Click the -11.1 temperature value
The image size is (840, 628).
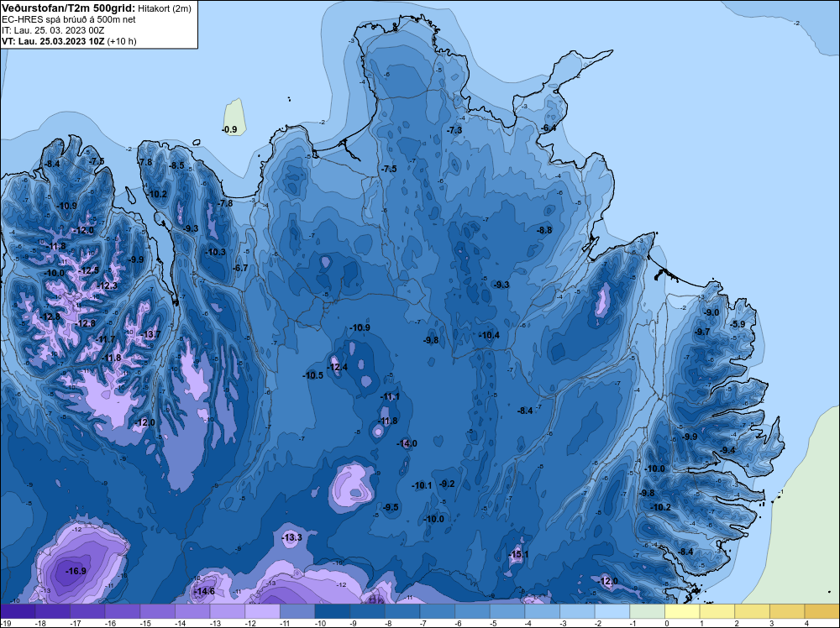(x=390, y=397)
